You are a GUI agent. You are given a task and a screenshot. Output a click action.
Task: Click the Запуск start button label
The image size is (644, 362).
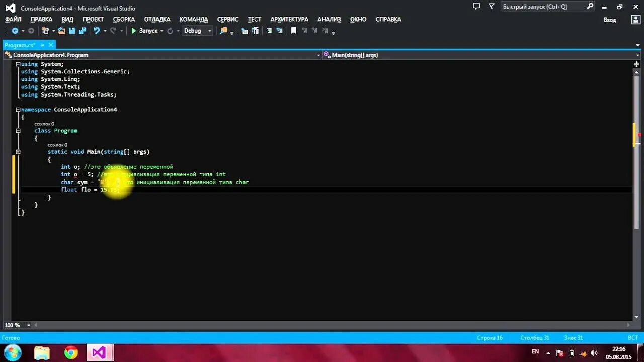pos(148,31)
